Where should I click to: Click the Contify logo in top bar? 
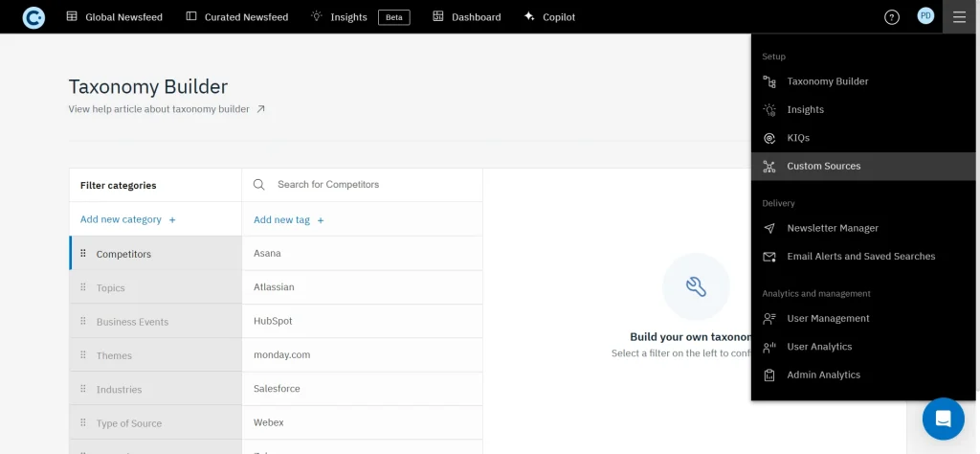point(33,17)
